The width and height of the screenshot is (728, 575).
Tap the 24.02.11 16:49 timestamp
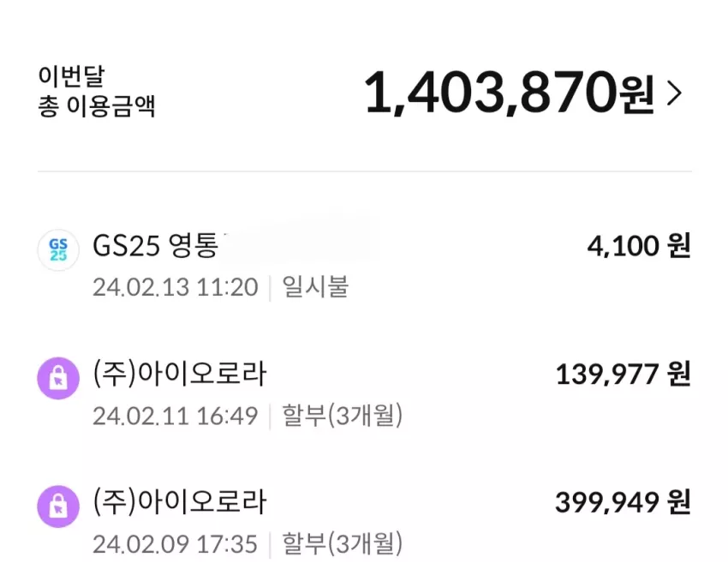point(175,416)
